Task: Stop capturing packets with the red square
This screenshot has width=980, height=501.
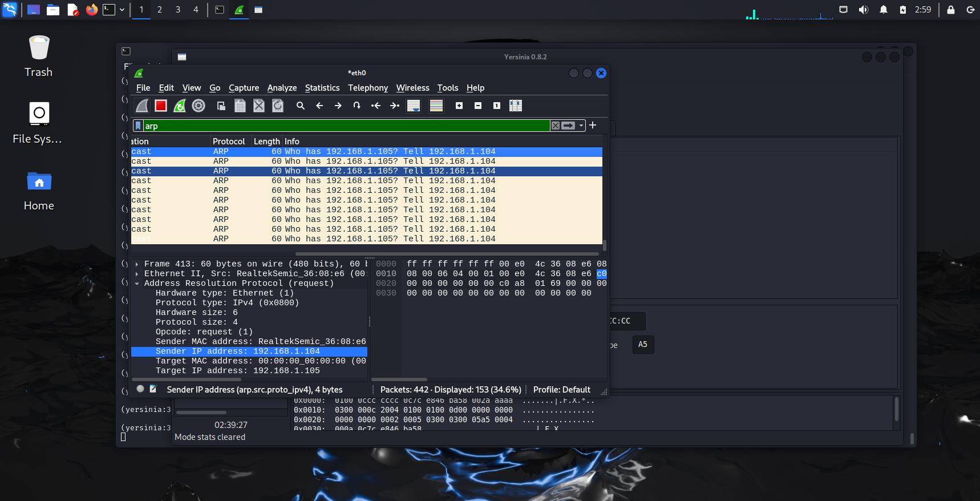Action: pos(161,106)
